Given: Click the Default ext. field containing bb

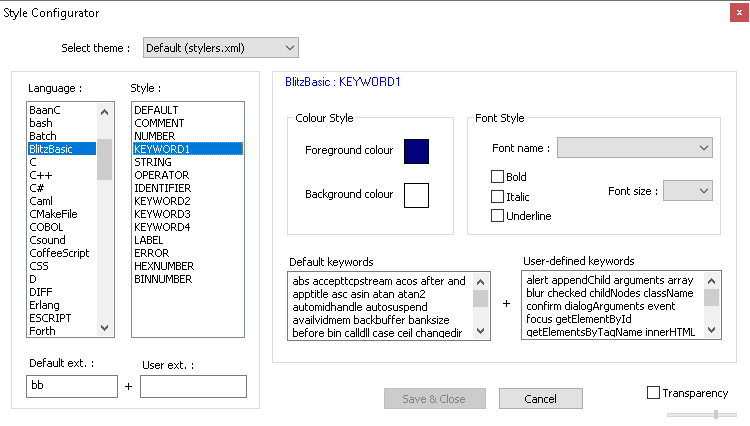Looking at the screenshot, I should point(72,386).
